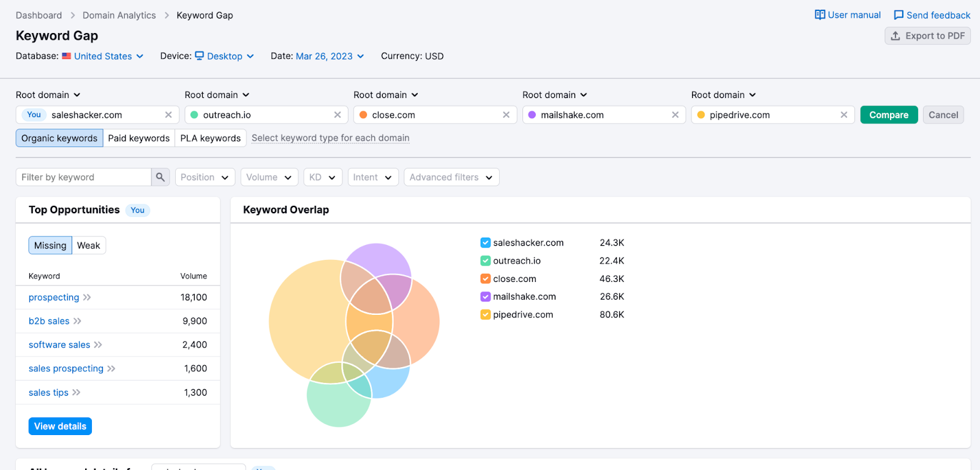The height and width of the screenshot is (470, 980).
Task: Open Root domain dropdown above pipedrive.com
Action: 724,95
